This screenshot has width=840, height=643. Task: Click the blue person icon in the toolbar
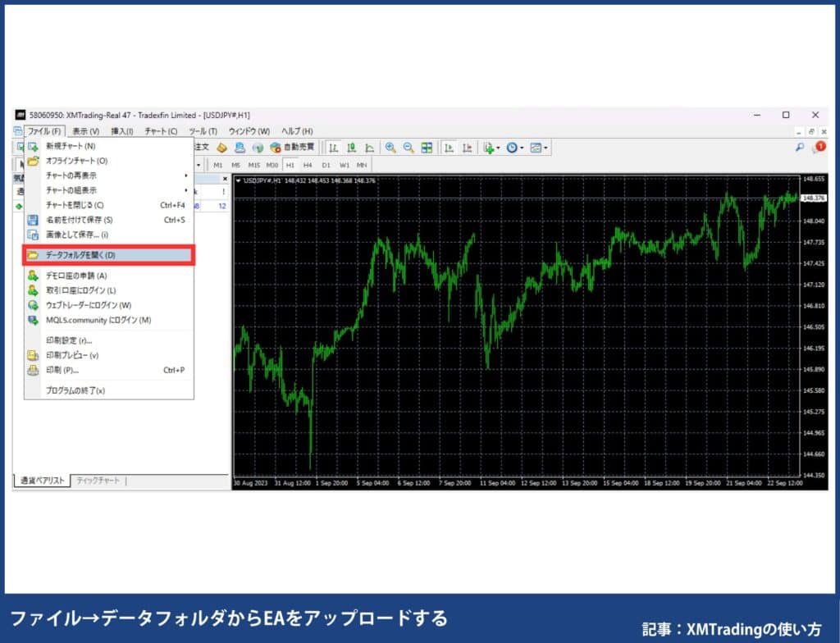pyautogui.click(x=240, y=148)
